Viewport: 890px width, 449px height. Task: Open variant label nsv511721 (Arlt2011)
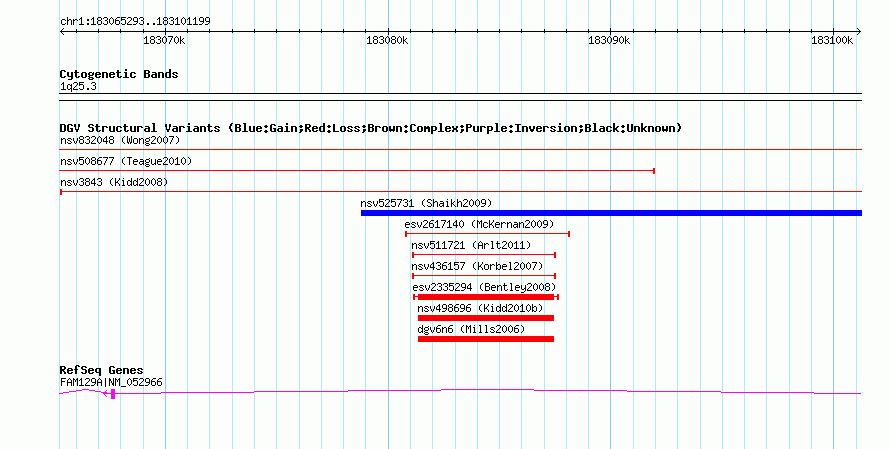(471, 245)
